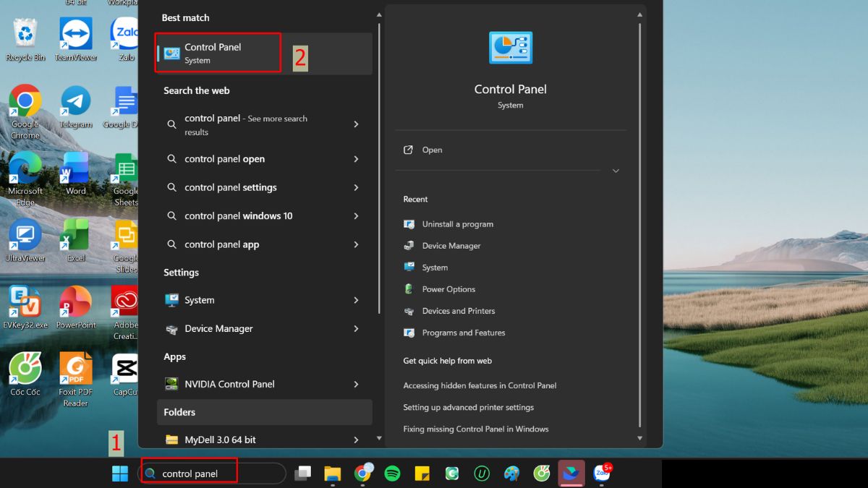Select 'control panel settings' search suggestion
The width and height of the screenshot is (868, 488).
coord(230,187)
